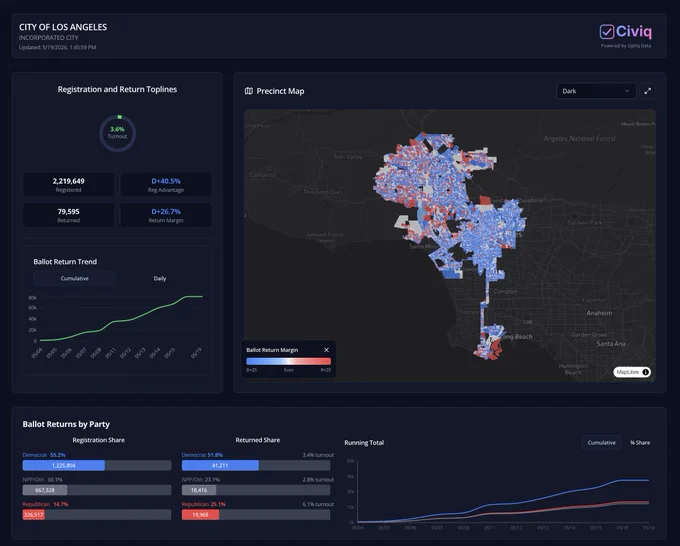Expand the precinct map to fullscreen

point(647,91)
